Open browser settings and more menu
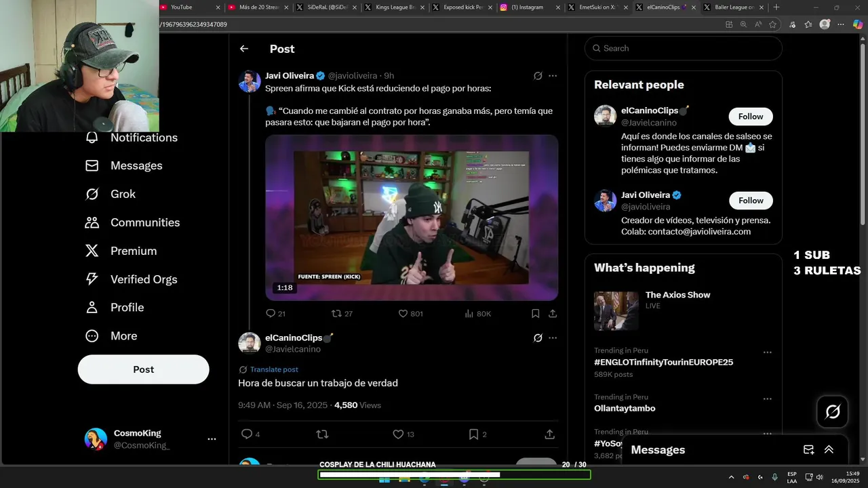Screen dimensions: 868x488 coord(841,24)
